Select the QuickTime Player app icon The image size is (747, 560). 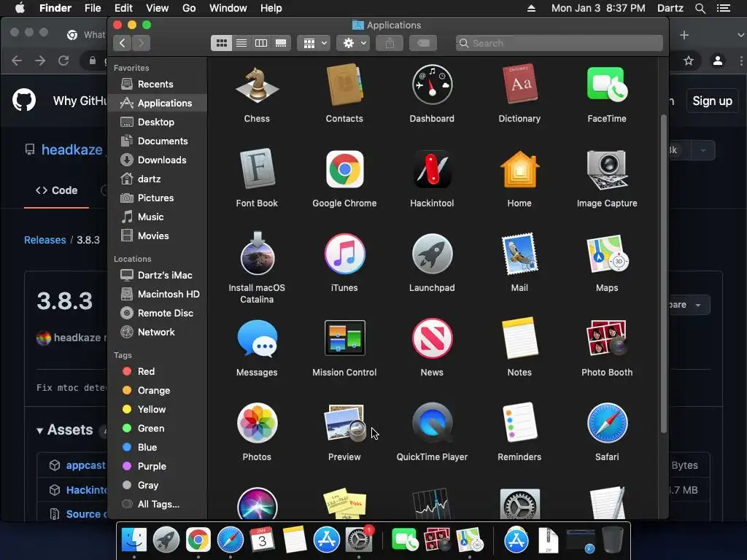pyautogui.click(x=432, y=423)
